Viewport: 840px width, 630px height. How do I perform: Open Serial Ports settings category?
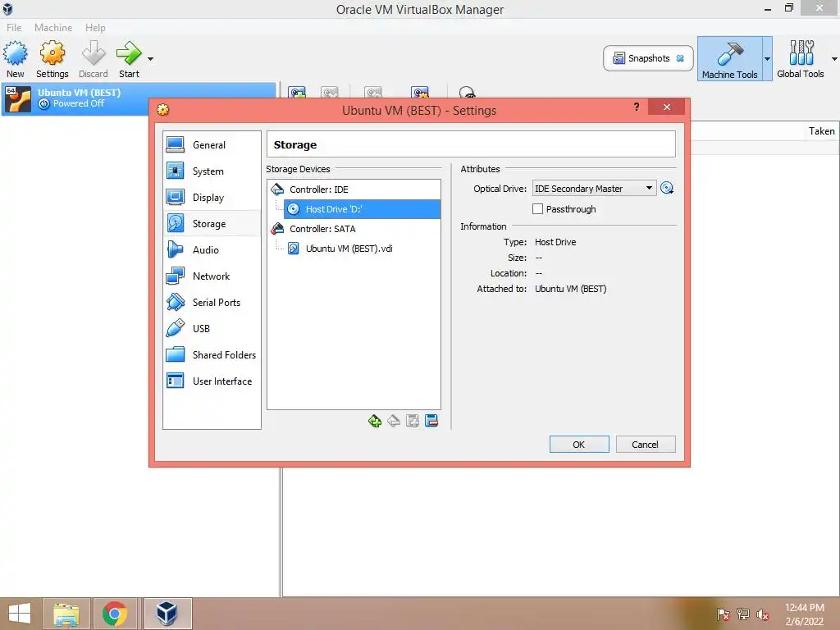(212, 302)
